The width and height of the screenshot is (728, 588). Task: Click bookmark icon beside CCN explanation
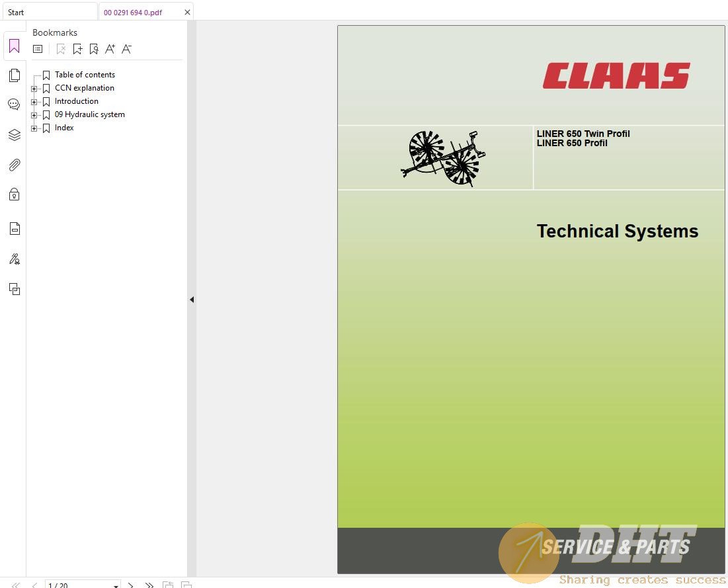(x=46, y=88)
